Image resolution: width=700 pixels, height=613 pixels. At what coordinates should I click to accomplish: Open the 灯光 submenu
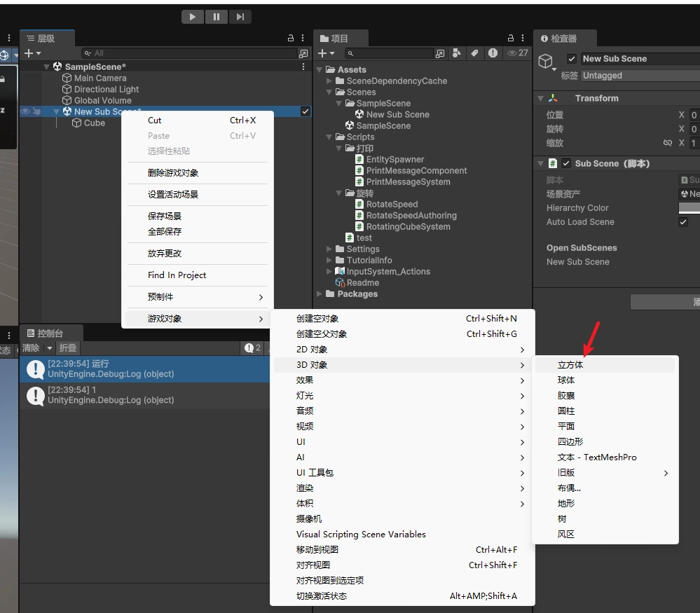click(x=402, y=396)
